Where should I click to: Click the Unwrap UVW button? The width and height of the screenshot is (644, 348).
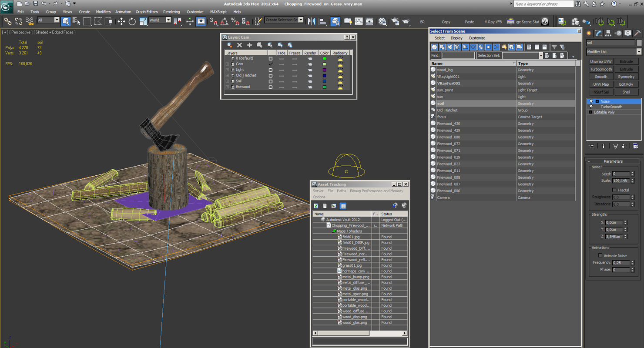(601, 61)
